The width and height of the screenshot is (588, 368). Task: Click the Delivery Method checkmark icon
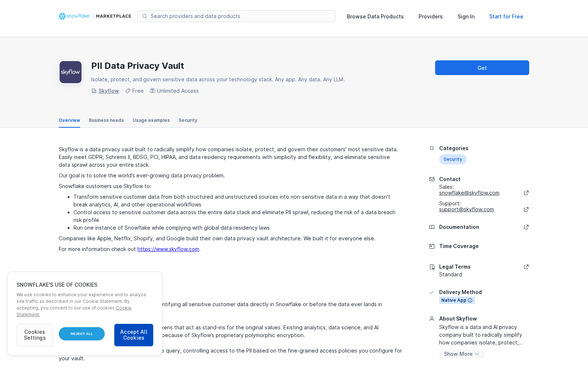pyautogui.click(x=432, y=292)
